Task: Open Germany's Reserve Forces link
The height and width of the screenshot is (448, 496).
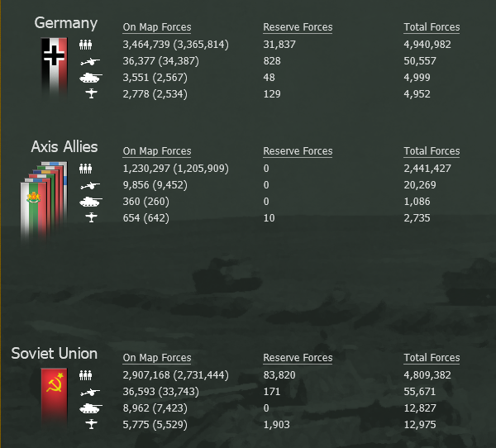Action: coord(298,27)
